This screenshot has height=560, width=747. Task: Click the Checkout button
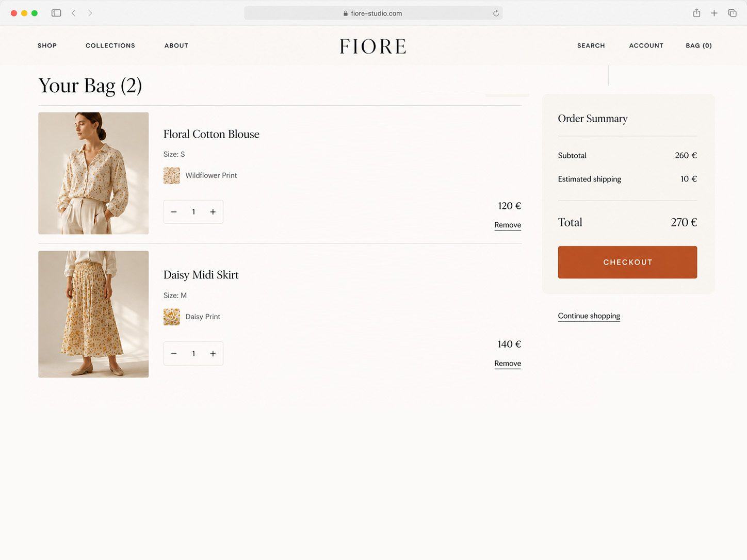627,262
